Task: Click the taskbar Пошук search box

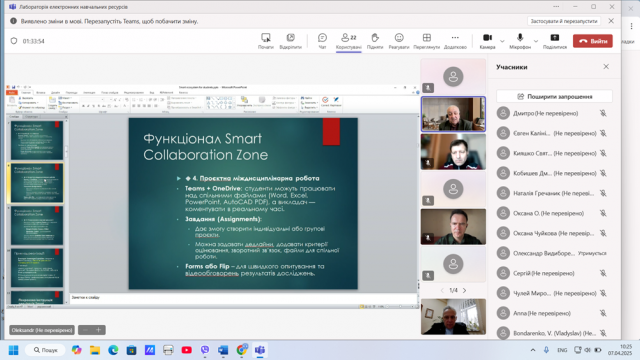Action: tap(45, 350)
